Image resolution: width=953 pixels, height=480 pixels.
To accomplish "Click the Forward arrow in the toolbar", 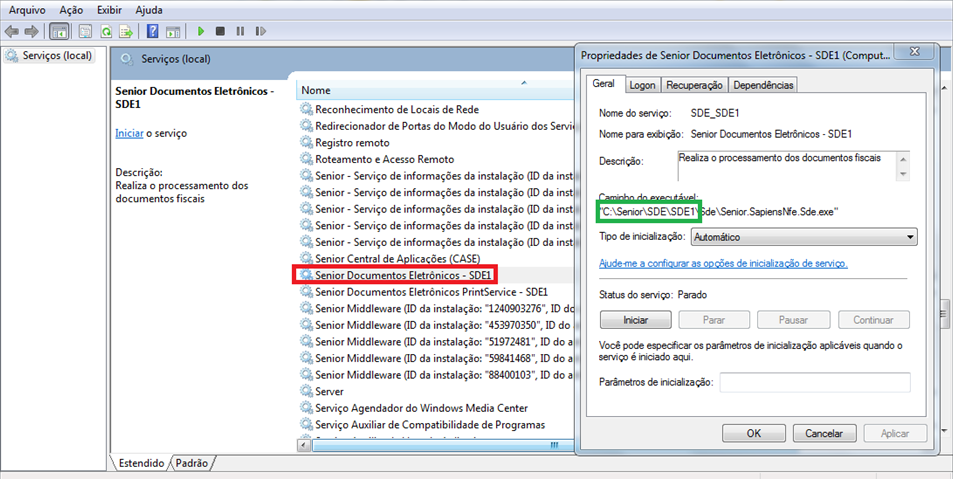I will 32,31.
